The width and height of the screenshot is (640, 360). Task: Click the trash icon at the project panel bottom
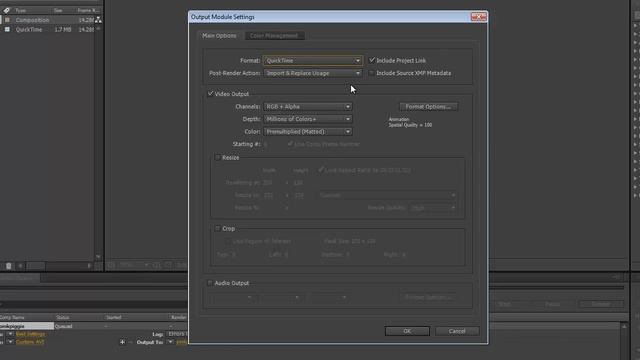click(x=9, y=266)
